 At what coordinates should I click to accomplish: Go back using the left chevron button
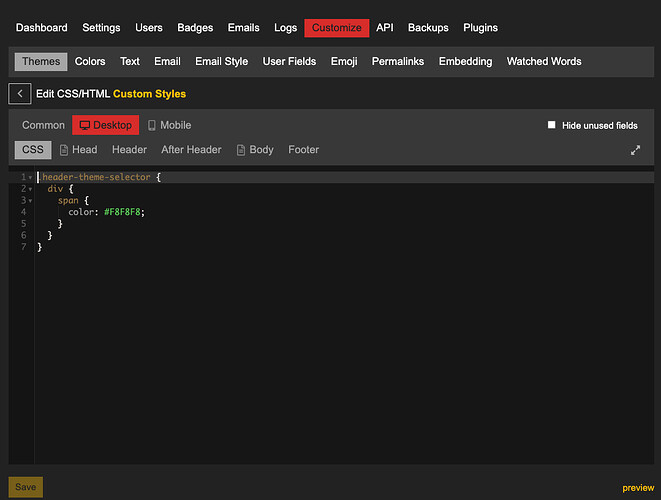[19, 94]
